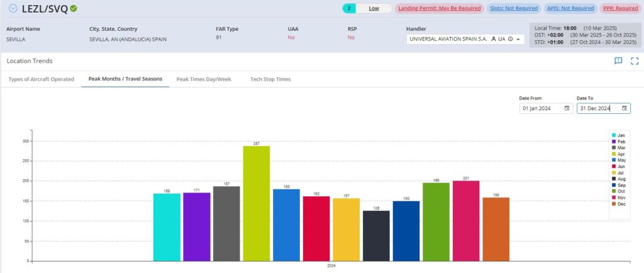Viewport: 644px width, 273px height.
Task: Click the handler info icon next to UA
Action: (509, 39)
